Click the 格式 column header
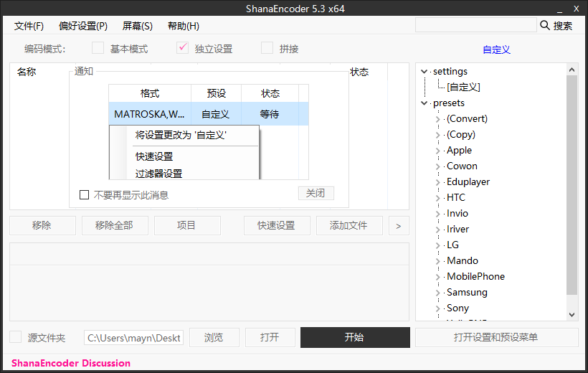The width and height of the screenshot is (588, 373). coord(150,93)
